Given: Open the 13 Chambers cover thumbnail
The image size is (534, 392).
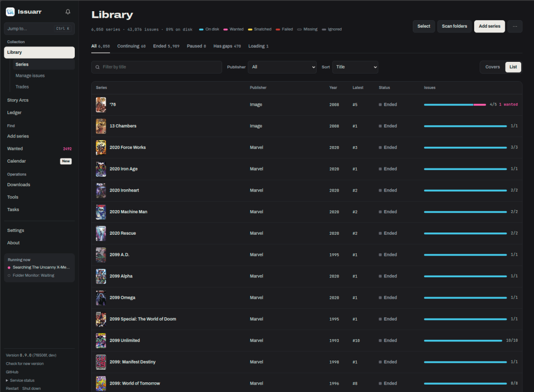Looking at the screenshot, I should (x=101, y=126).
